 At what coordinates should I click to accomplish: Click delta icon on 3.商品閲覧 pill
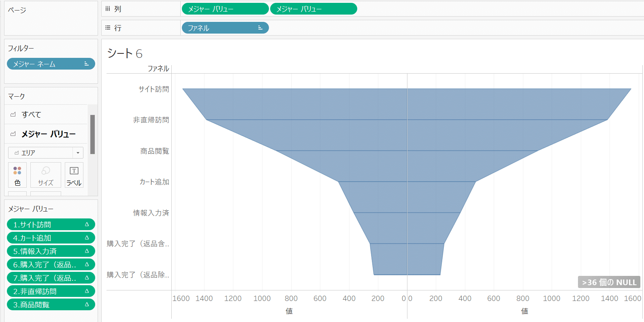87,304
